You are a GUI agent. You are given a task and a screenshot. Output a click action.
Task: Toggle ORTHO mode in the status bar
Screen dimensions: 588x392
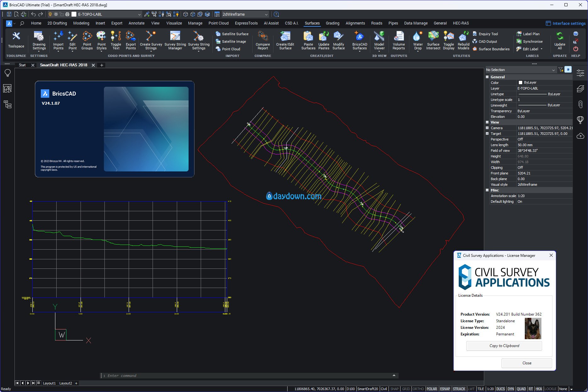point(418,389)
